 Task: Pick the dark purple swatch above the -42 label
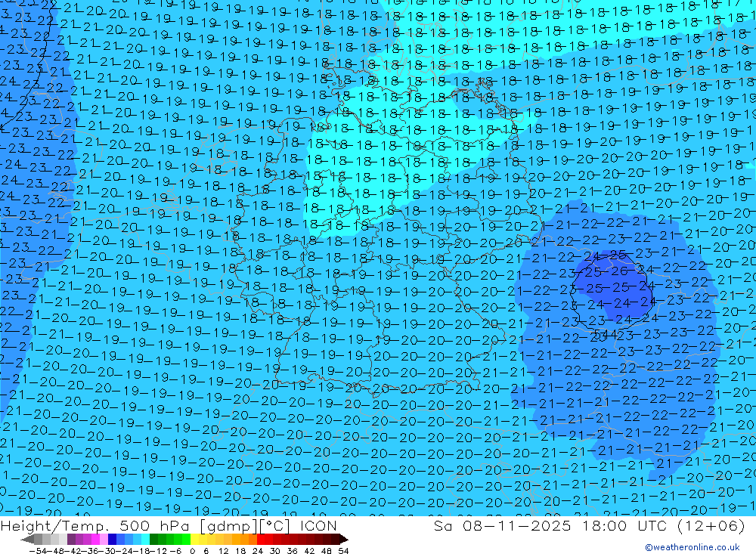(71, 539)
